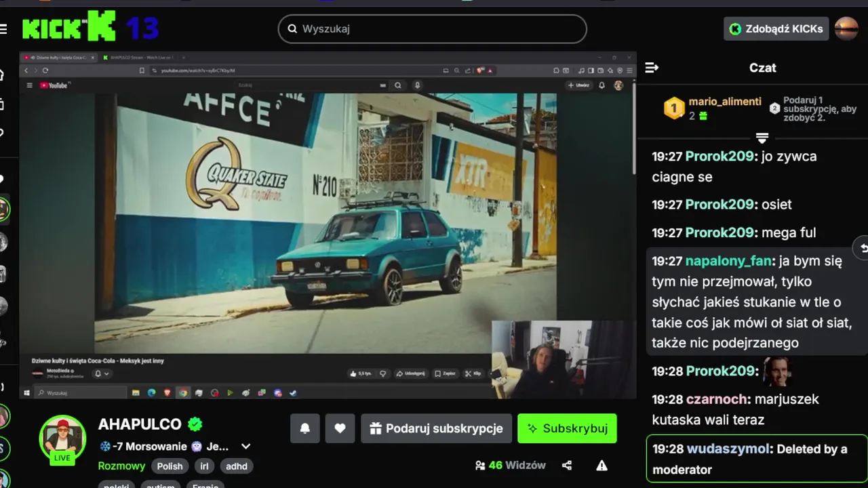868x488 pixels.
Task: Open napalony_fan user card
Action: (x=728, y=260)
